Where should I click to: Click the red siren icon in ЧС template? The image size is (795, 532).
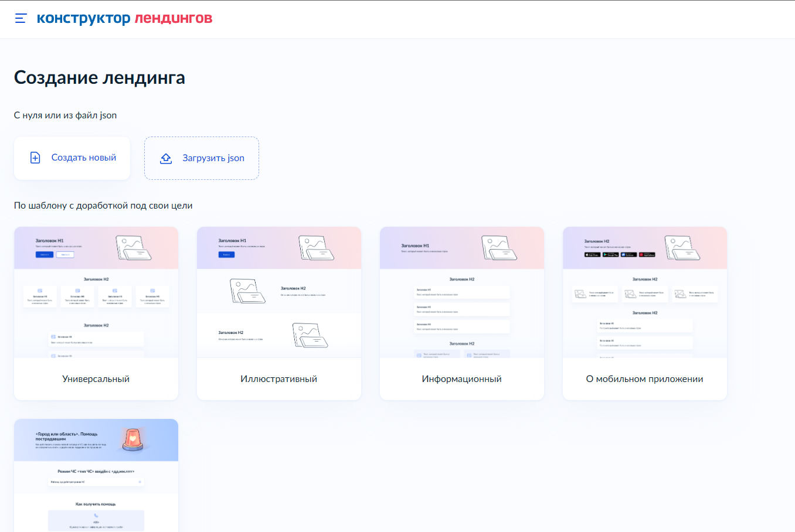133,439
